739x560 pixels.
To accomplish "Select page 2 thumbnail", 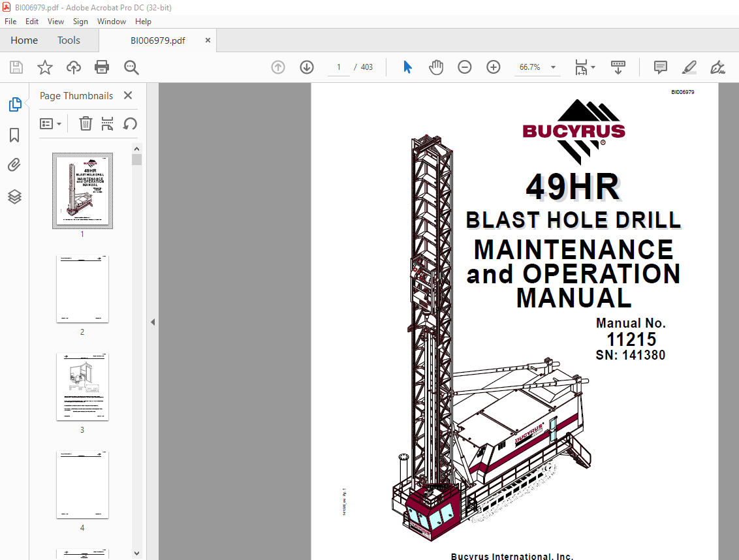I will click(x=82, y=289).
